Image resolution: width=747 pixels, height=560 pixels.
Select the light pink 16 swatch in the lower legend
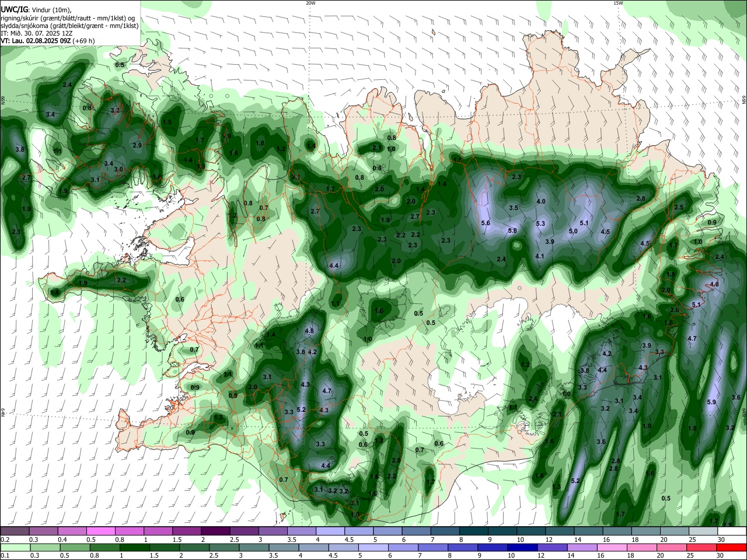tap(612, 547)
